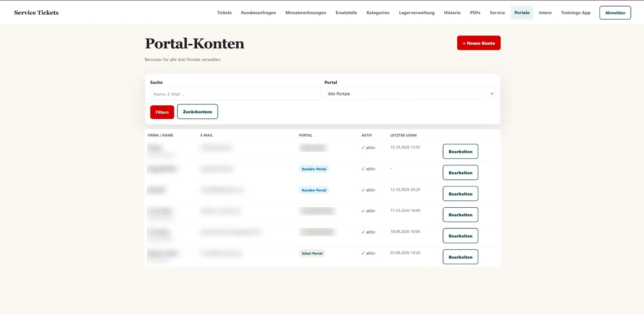Open the Alle Portale dropdown

(x=409, y=94)
